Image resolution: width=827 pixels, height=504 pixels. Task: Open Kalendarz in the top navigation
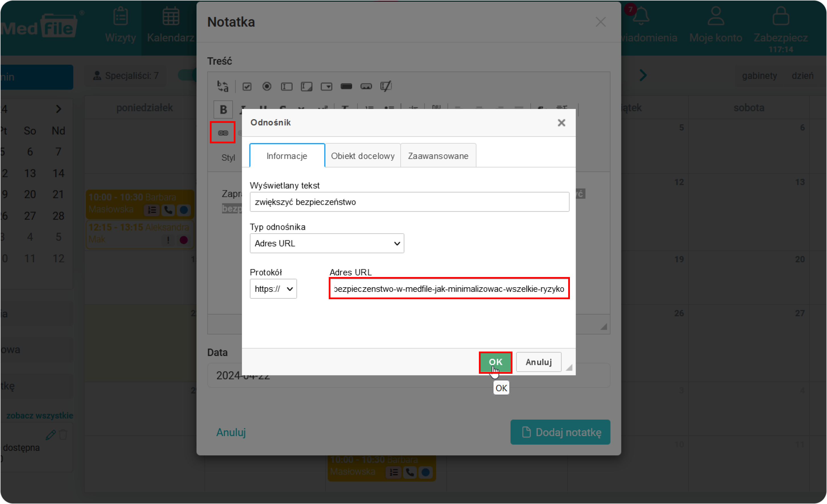coord(171,25)
